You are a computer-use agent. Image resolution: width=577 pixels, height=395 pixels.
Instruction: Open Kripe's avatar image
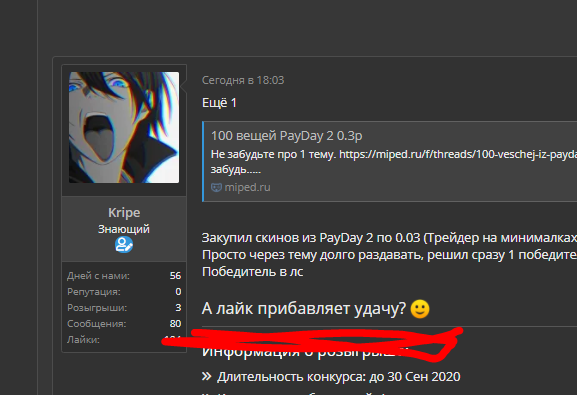pos(124,127)
